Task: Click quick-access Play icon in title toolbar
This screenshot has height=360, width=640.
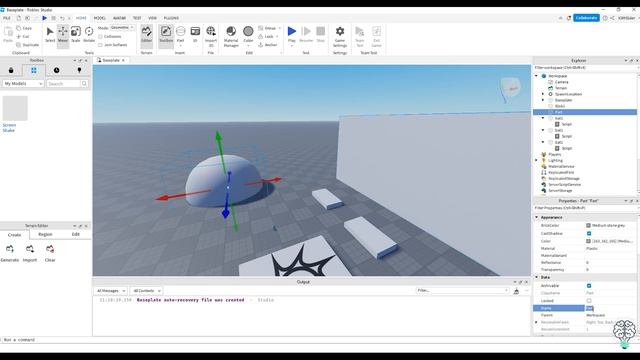Action: (x=44, y=18)
